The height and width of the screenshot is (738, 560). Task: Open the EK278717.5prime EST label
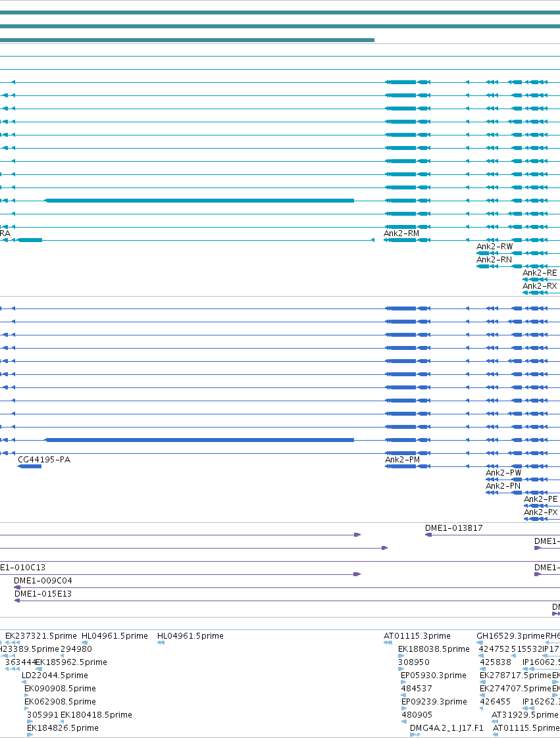[x=515, y=676]
